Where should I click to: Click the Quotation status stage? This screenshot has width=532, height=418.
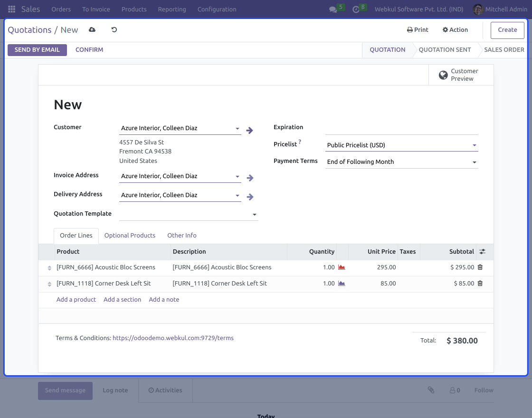click(387, 50)
